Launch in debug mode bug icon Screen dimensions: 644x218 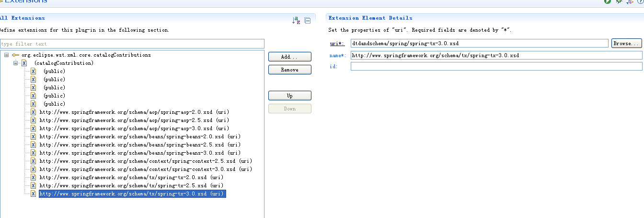(619, 1)
